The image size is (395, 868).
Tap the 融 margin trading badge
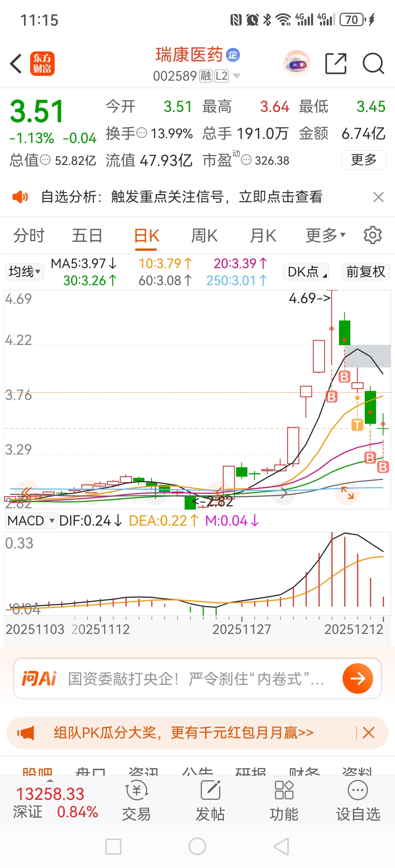206,76
